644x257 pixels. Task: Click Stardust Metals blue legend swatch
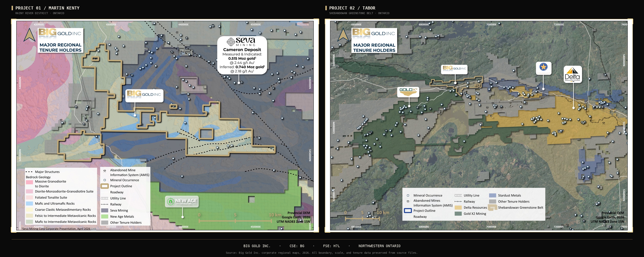tap(493, 196)
